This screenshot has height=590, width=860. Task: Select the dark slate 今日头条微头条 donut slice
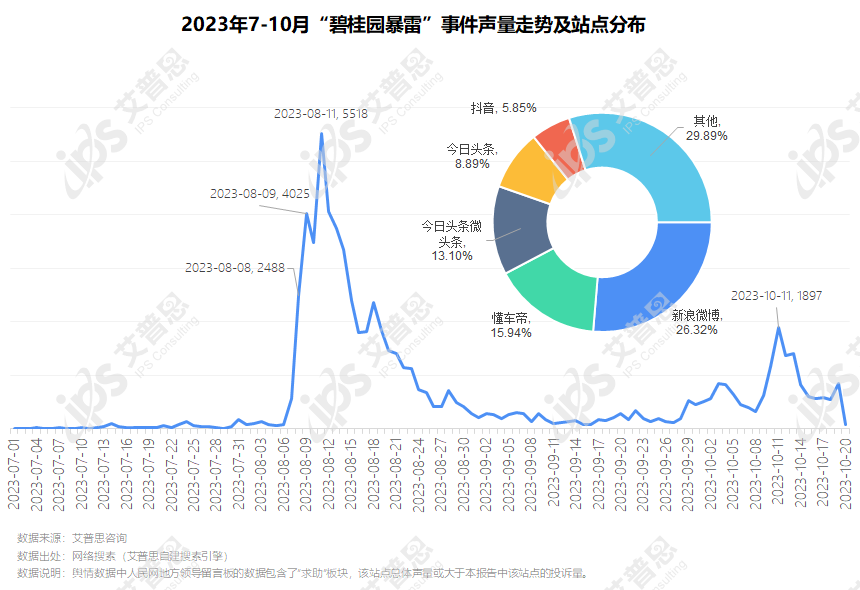click(519, 231)
